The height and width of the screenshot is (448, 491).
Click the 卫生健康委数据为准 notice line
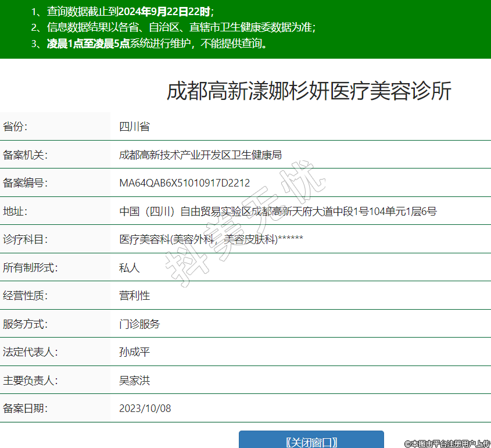(174, 27)
